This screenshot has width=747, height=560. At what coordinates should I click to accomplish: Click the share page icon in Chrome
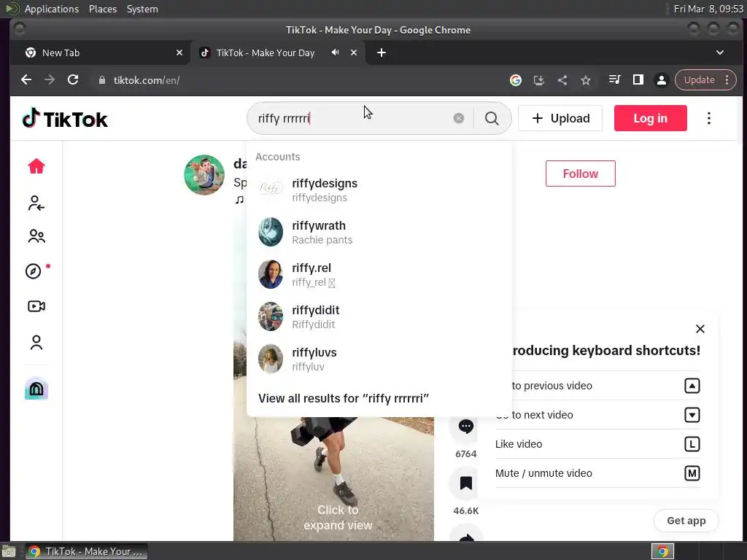pos(562,80)
